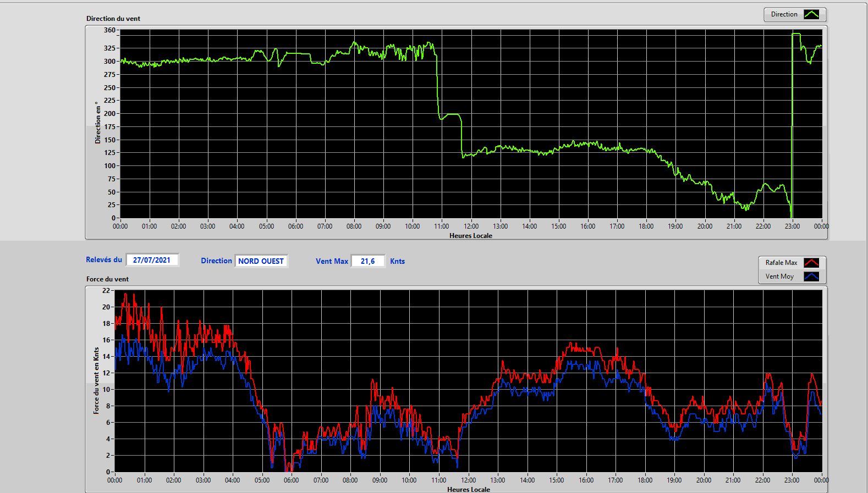
Task: Click the 'Vent Max' label
Action: tap(332, 261)
